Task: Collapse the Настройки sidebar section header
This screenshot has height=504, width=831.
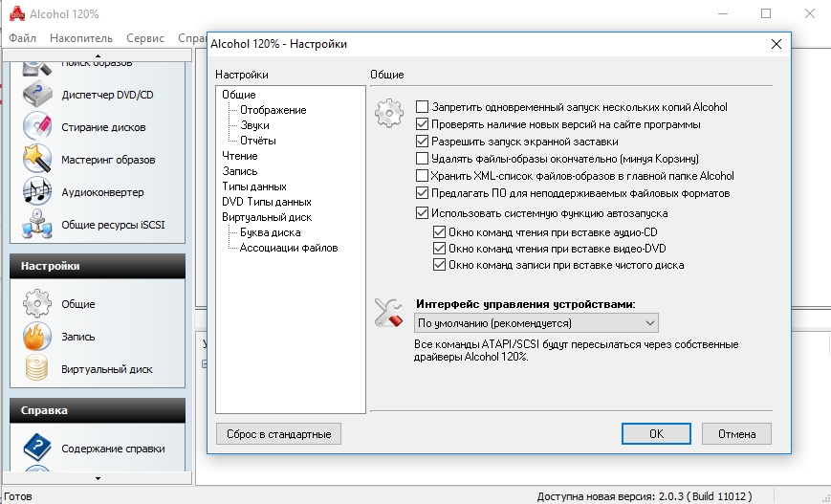Action: (x=98, y=266)
